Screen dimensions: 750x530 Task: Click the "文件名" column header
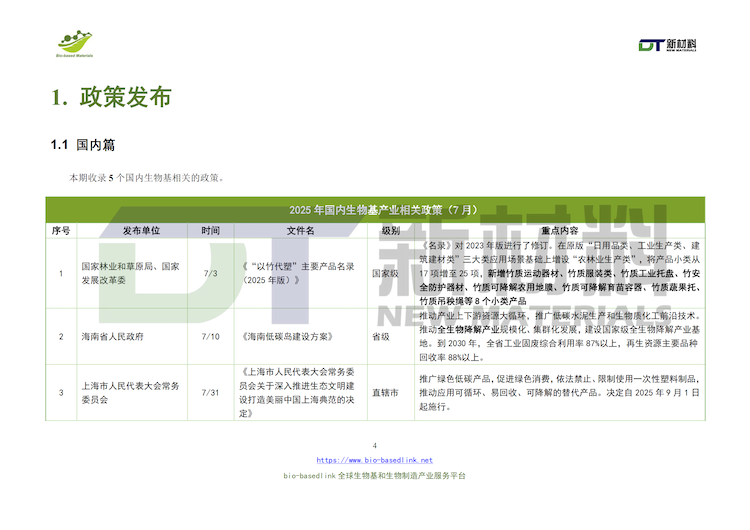(300, 230)
